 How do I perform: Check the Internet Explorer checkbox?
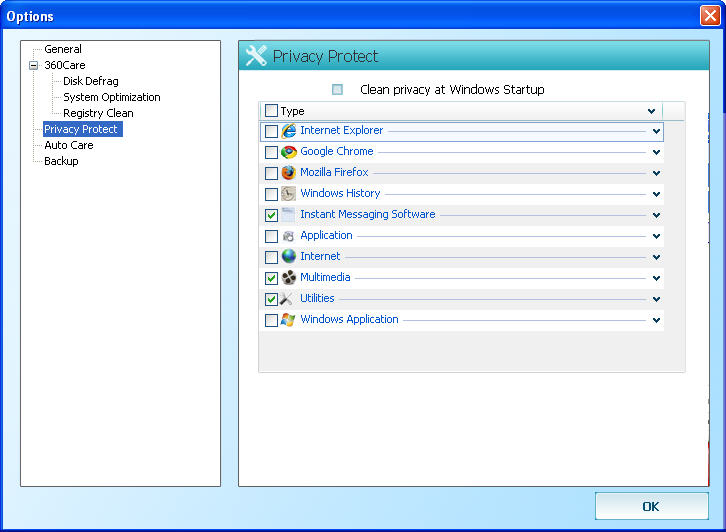click(x=271, y=131)
